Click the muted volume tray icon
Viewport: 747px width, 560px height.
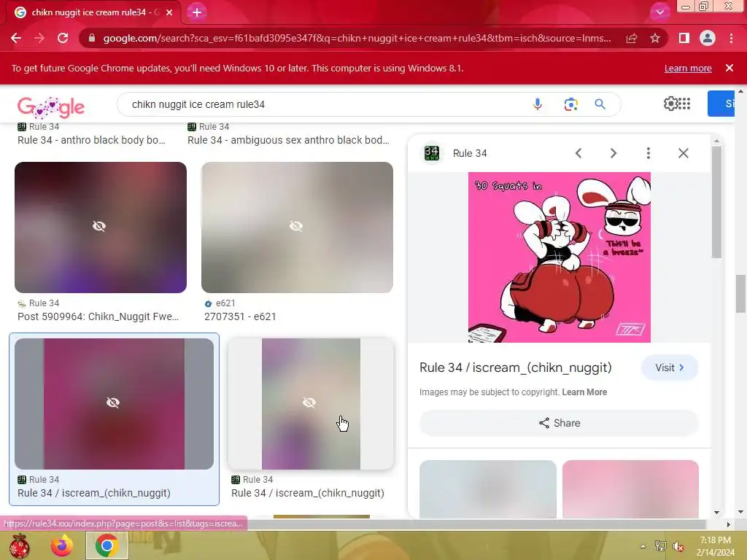click(x=678, y=546)
